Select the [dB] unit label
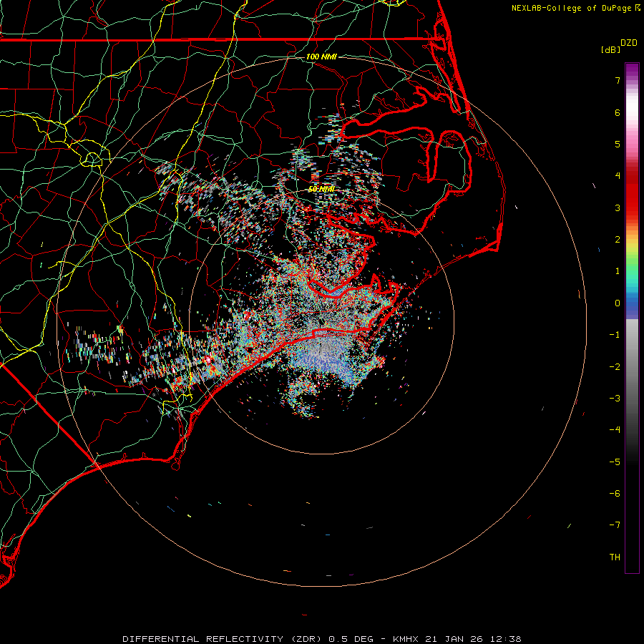Screen dimensions: 644x644 click(610, 49)
